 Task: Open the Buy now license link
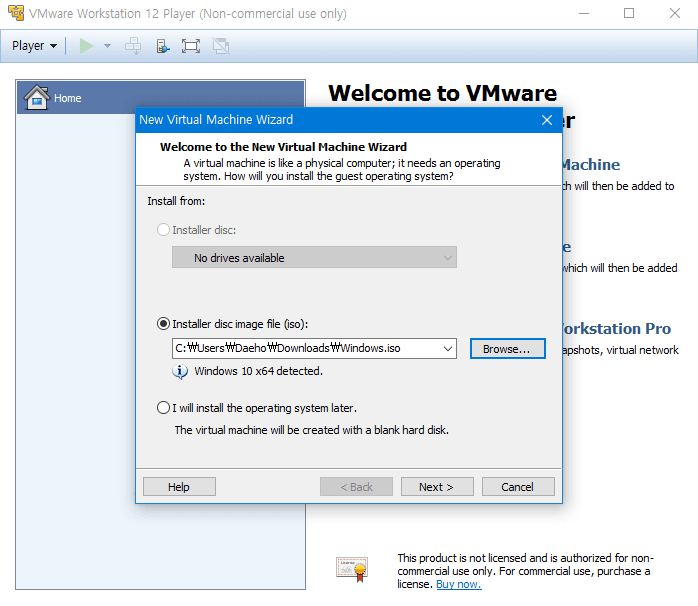(458, 584)
